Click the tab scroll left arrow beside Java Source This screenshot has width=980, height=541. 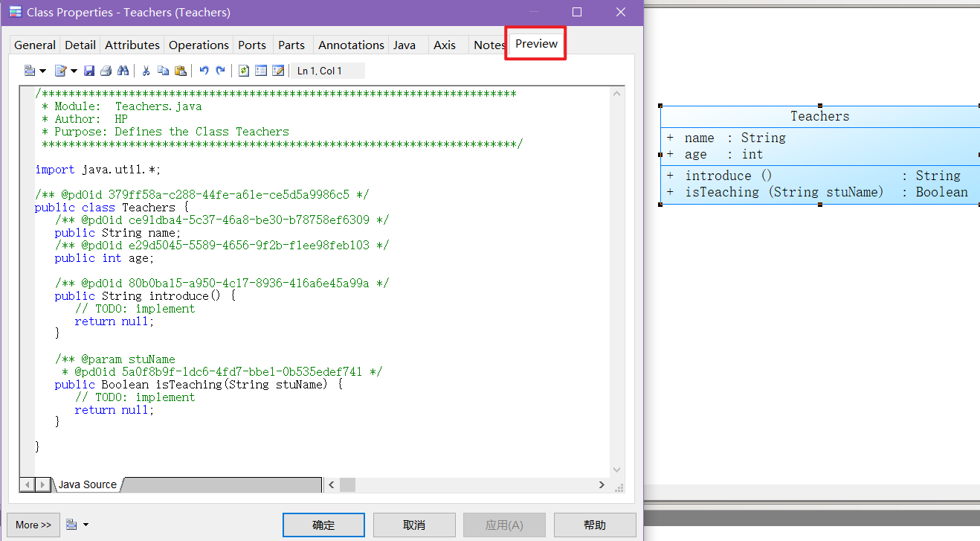28,484
